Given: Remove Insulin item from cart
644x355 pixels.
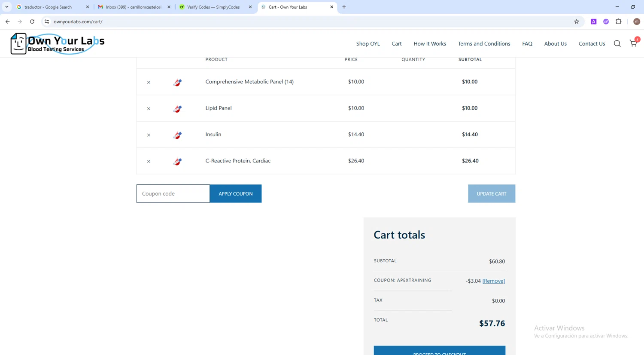Looking at the screenshot, I should tap(149, 135).
